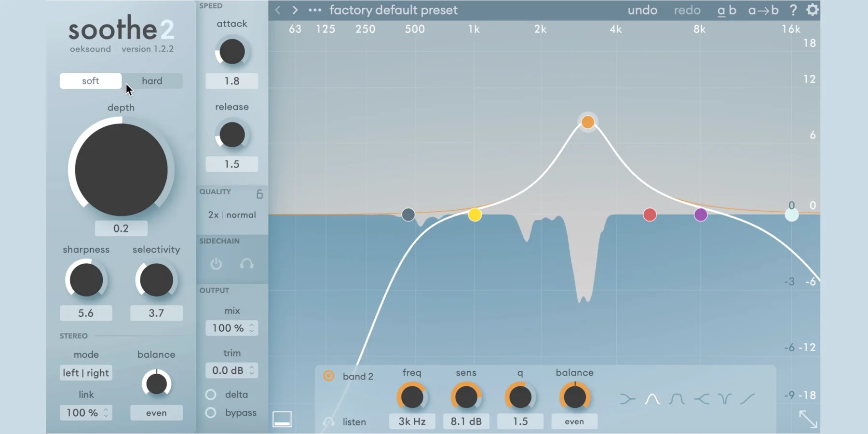Open the settings gear menu
The height and width of the screenshot is (434, 868).
[x=812, y=10]
